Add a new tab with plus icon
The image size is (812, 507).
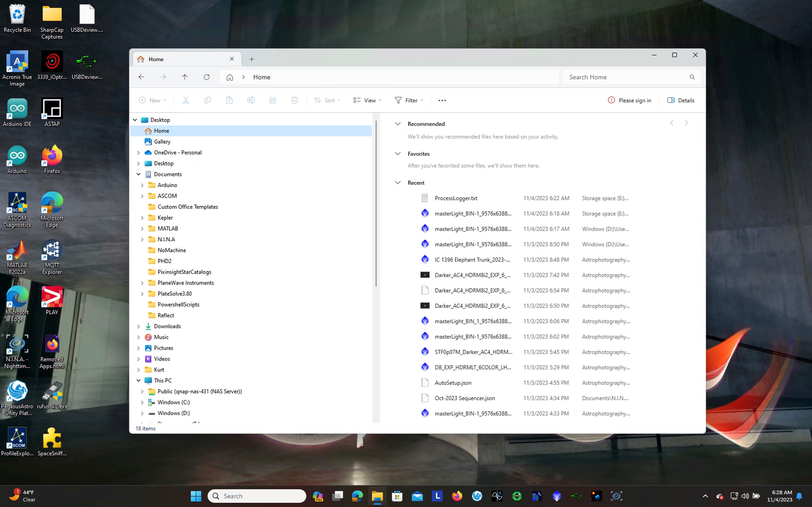pyautogui.click(x=252, y=59)
